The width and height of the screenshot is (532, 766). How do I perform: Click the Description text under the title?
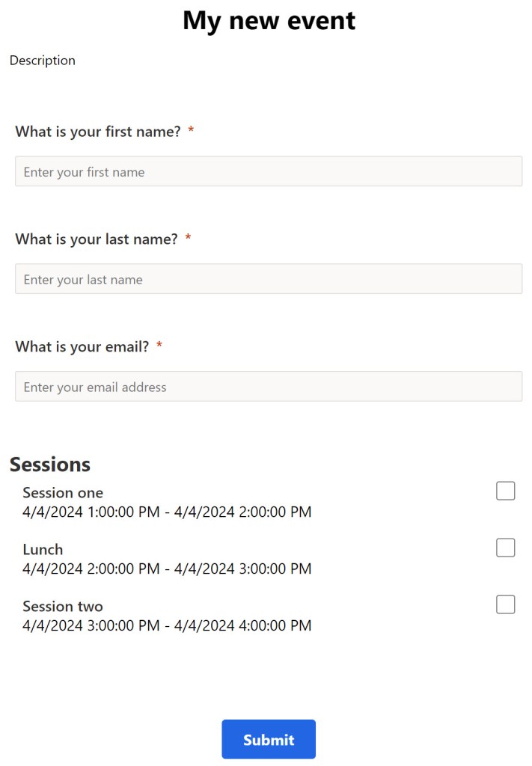click(x=43, y=61)
